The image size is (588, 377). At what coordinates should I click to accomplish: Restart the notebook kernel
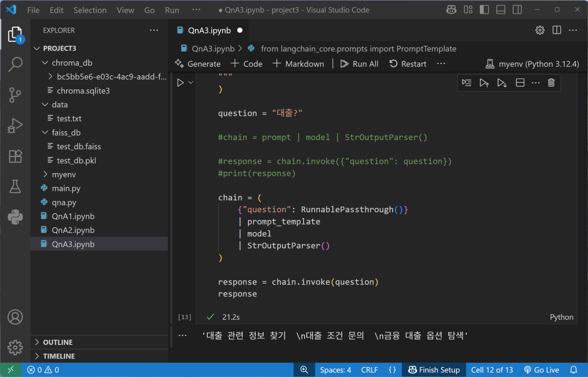click(x=408, y=64)
